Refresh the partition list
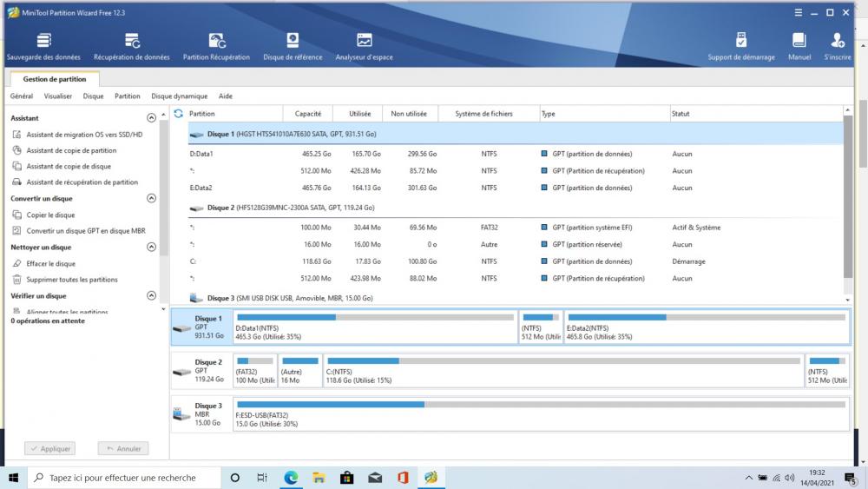 [178, 114]
